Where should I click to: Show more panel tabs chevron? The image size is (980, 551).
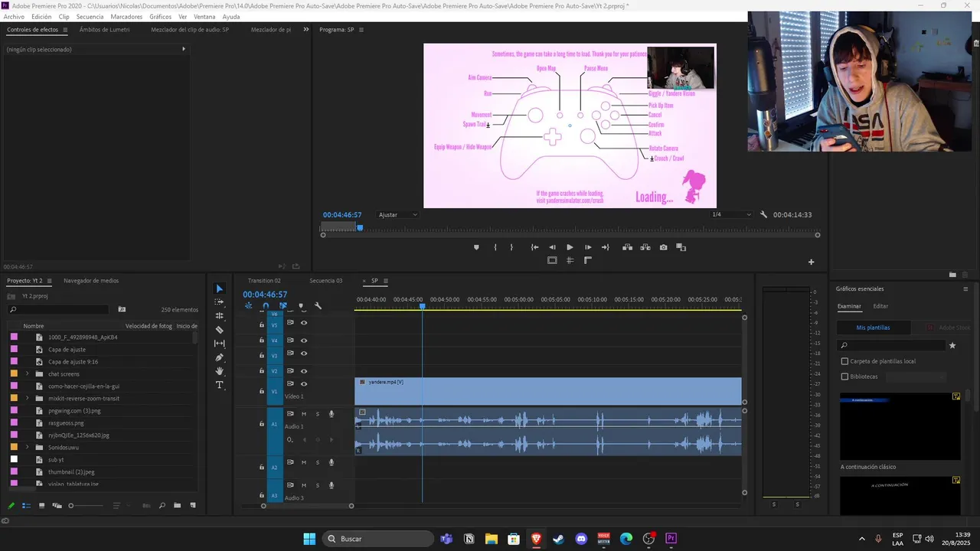[306, 30]
